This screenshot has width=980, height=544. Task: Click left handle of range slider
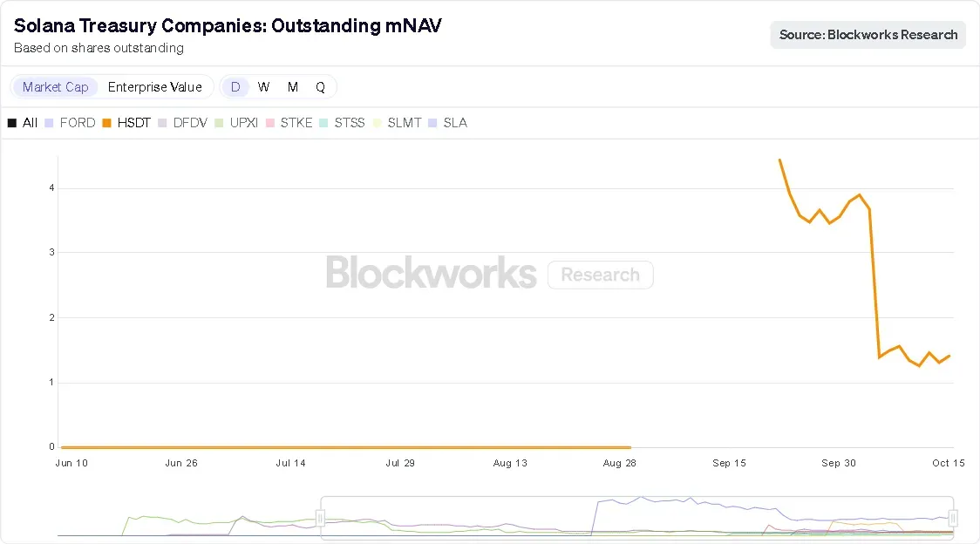click(x=320, y=519)
